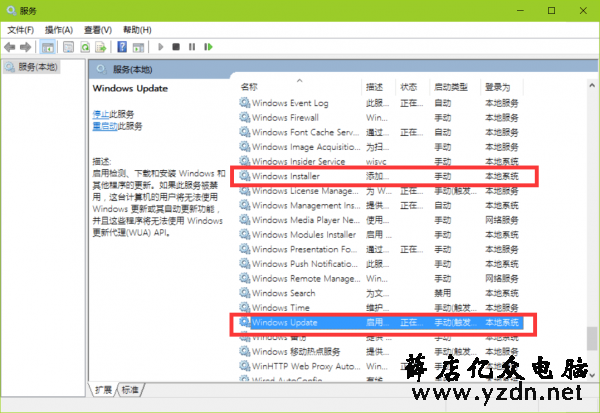The image size is (600, 413).
Task: Click the gear icon of Windows Time
Action: (x=245, y=307)
